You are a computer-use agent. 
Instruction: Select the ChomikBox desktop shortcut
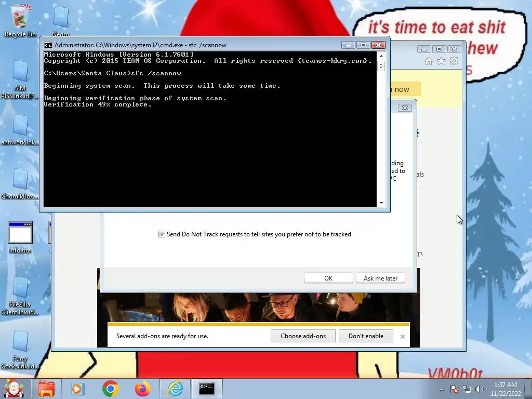(x=20, y=184)
